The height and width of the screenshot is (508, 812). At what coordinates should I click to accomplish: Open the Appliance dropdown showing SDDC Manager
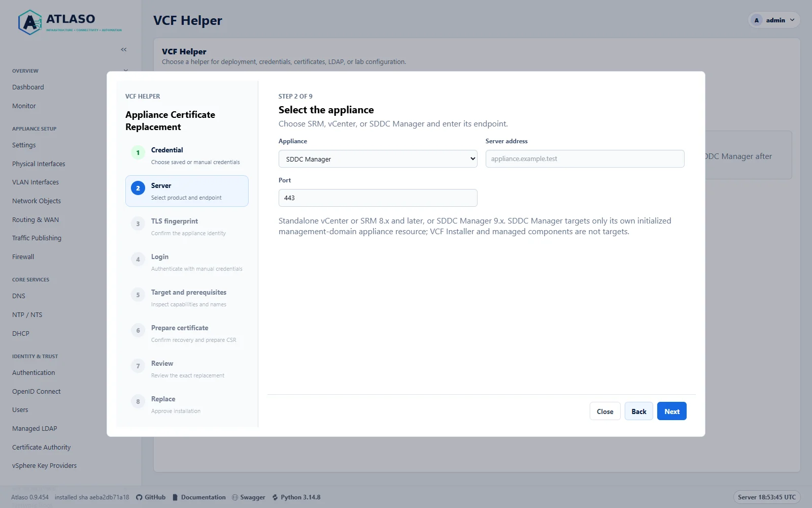pyautogui.click(x=378, y=159)
